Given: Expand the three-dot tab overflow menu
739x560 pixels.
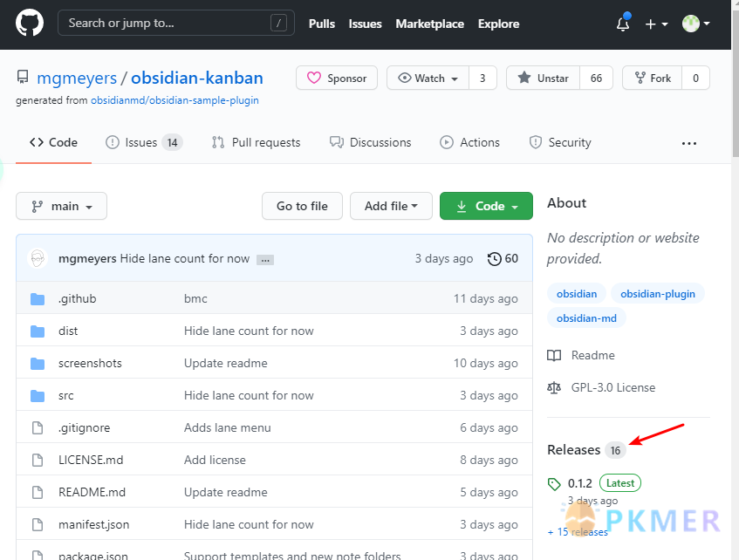Looking at the screenshot, I should [x=689, y=143].
